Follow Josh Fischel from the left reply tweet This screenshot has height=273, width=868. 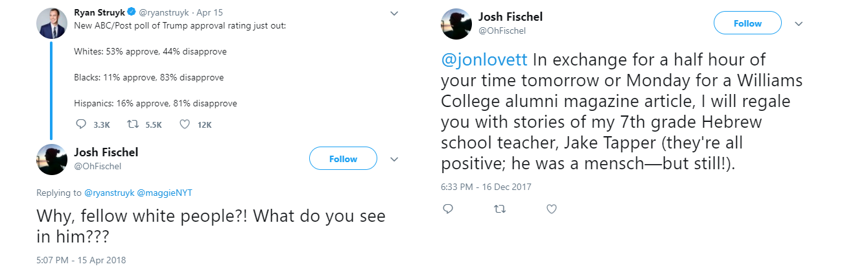pos(343,159)
